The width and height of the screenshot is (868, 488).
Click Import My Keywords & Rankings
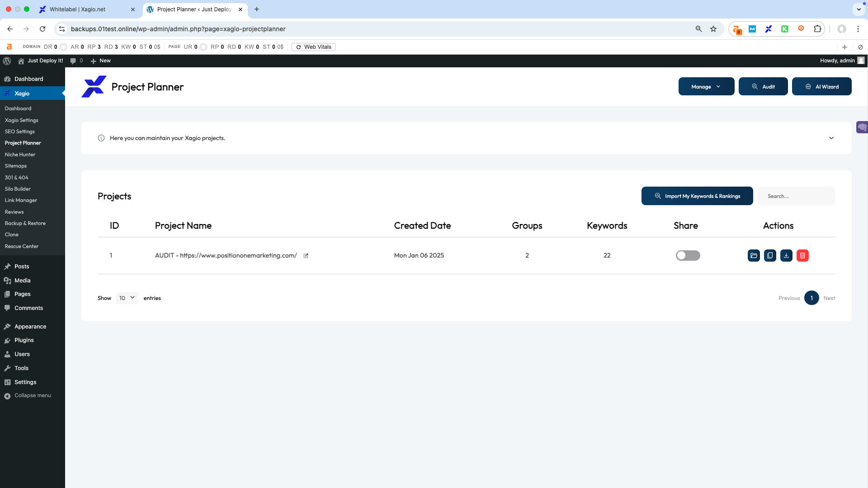[697, 196]
